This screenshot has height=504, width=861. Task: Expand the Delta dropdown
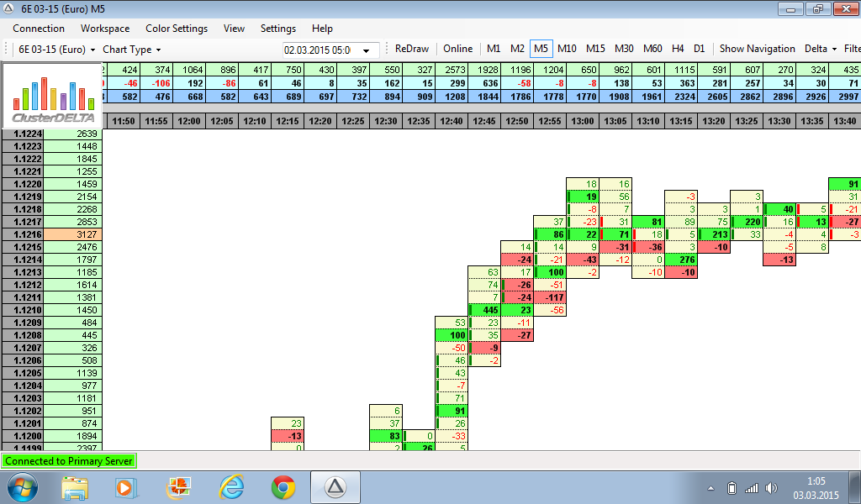[x=821, y=49]
